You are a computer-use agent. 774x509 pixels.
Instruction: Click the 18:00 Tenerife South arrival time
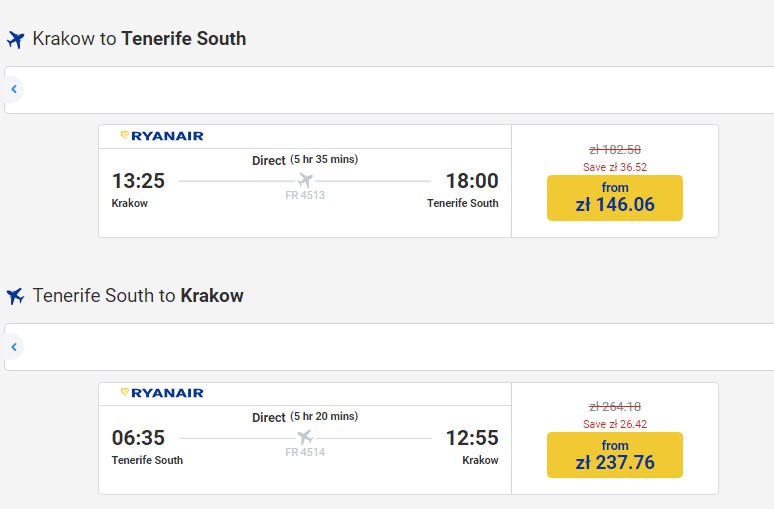471,181
